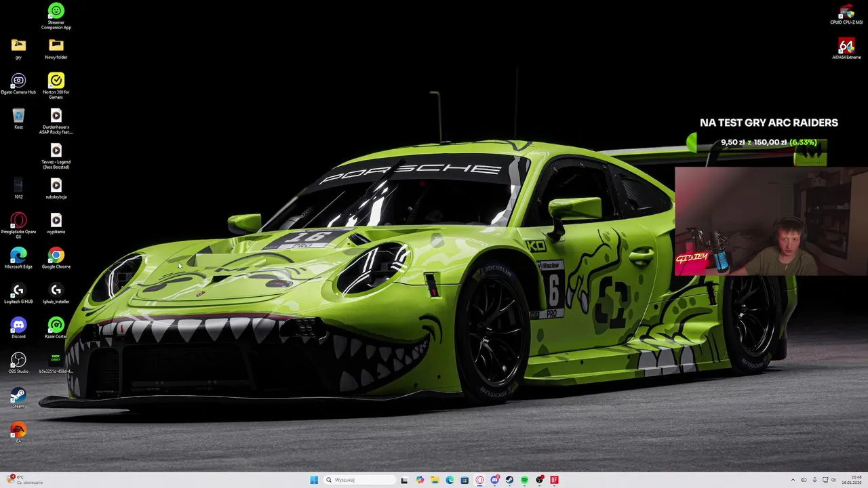Select the Durdenhauer x ASAP Rocky audio file
868x488 pixels.
(x=56, y=121)
